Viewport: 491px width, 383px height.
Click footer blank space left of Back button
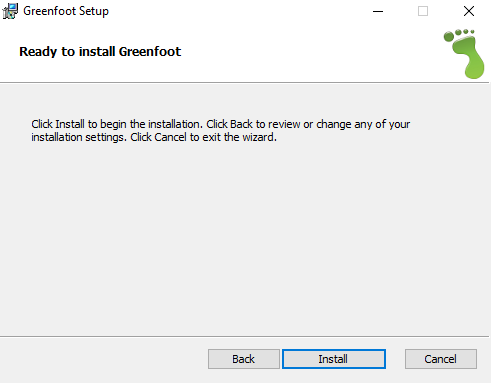pos(103,359)
